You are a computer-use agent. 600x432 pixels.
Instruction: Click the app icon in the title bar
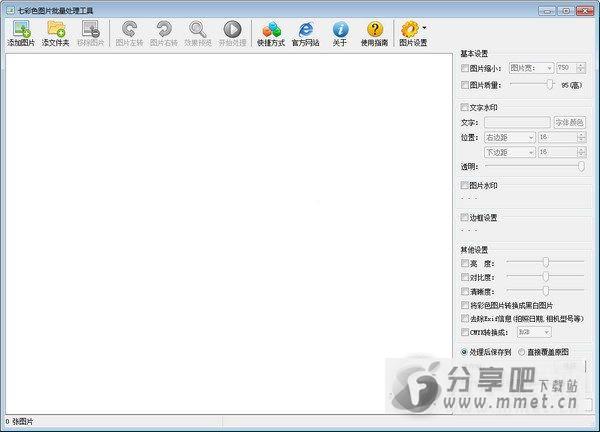tap(10, 10)
